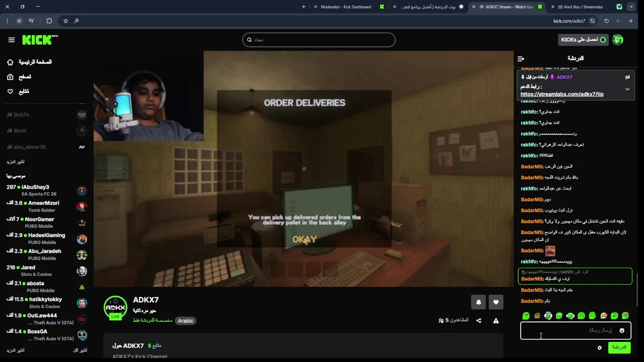This screenshot has width=644, height=362.
Task: Open the browser three-dot menu
Action: [x=7, y=21]
